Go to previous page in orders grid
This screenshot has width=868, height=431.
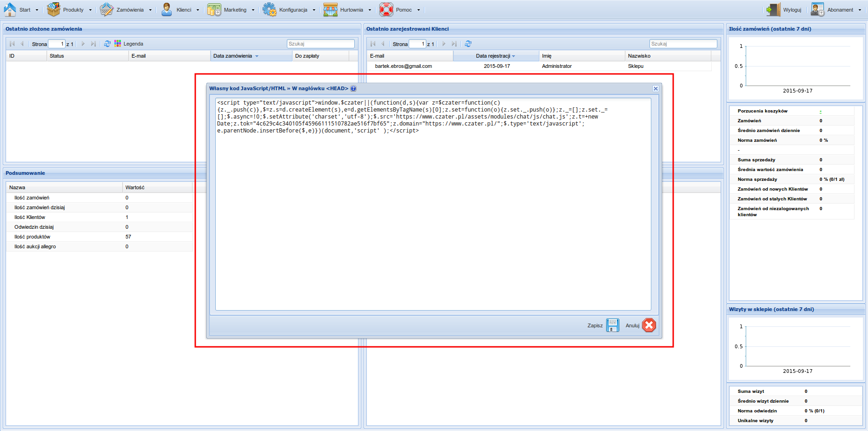pos(22,44)
